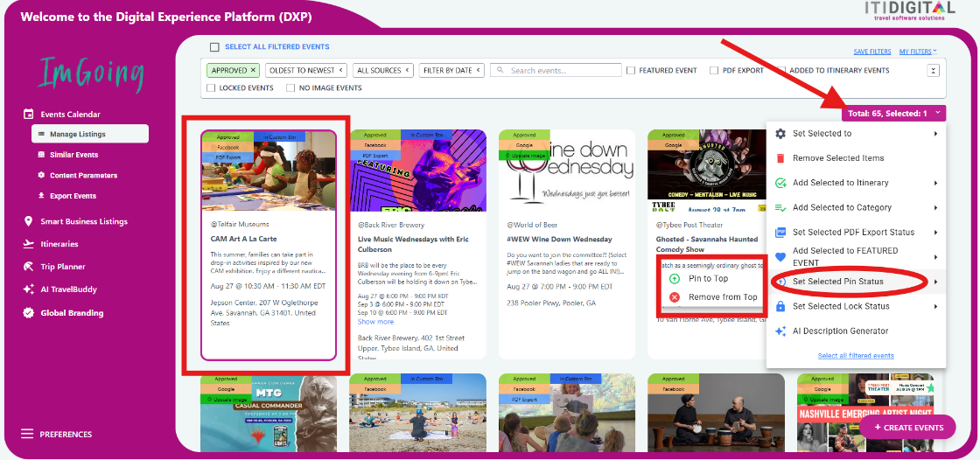Expand the Set Selected to submenu arrow

935,134
